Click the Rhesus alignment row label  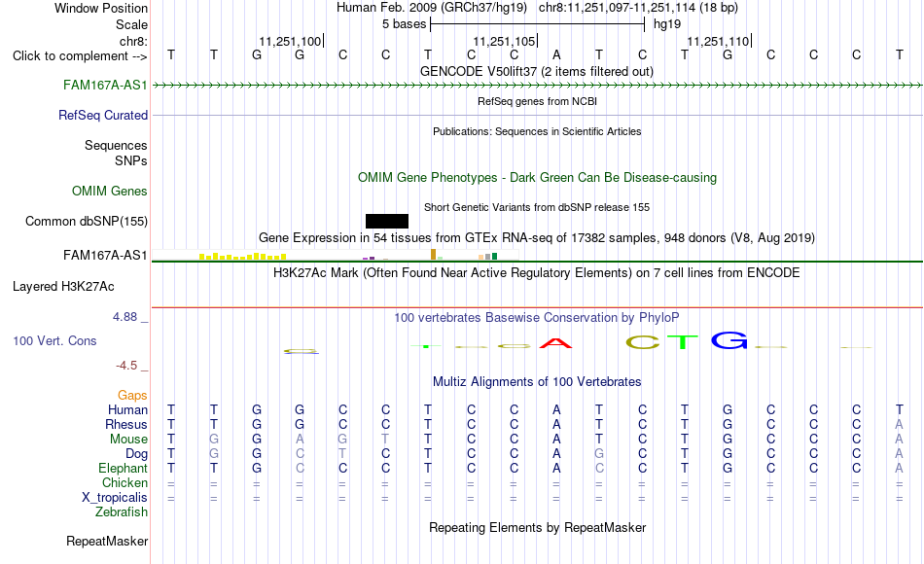tap(126, 424)
